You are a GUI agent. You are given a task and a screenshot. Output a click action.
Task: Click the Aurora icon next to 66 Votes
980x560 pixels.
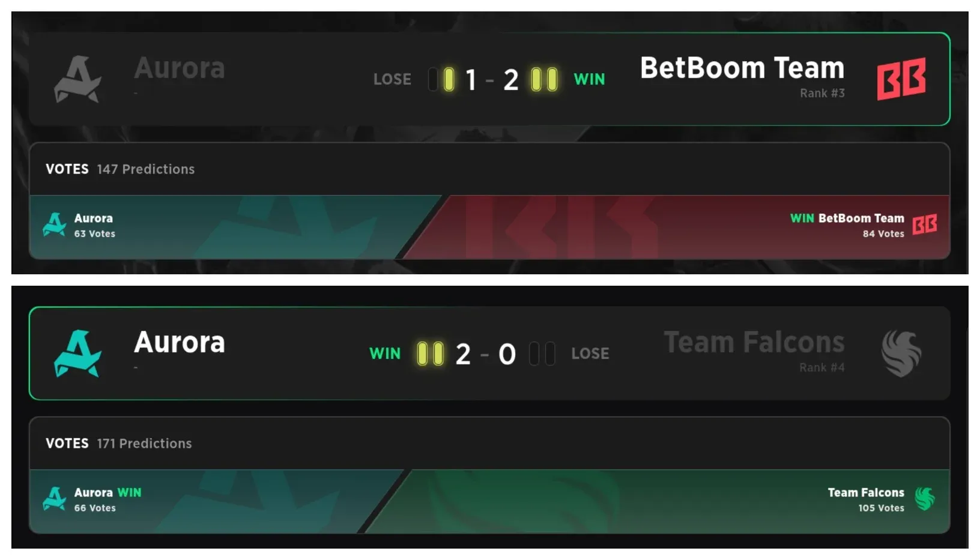coord(54,499)
